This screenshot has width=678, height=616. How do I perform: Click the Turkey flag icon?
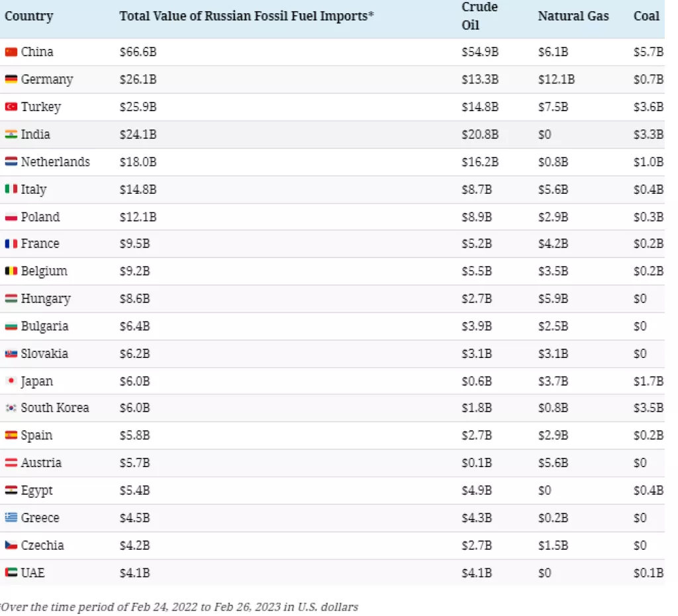tap(11, 107)
